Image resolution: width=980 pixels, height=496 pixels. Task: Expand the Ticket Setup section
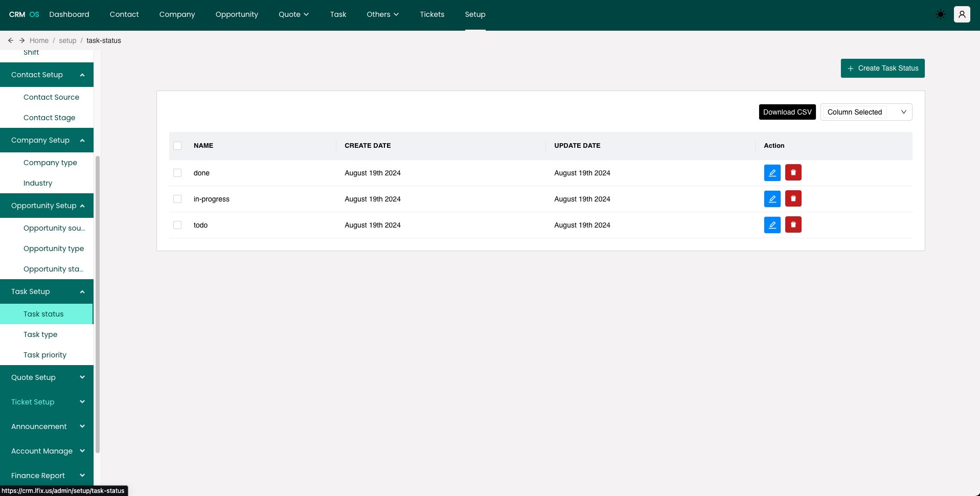pos(47,402)
